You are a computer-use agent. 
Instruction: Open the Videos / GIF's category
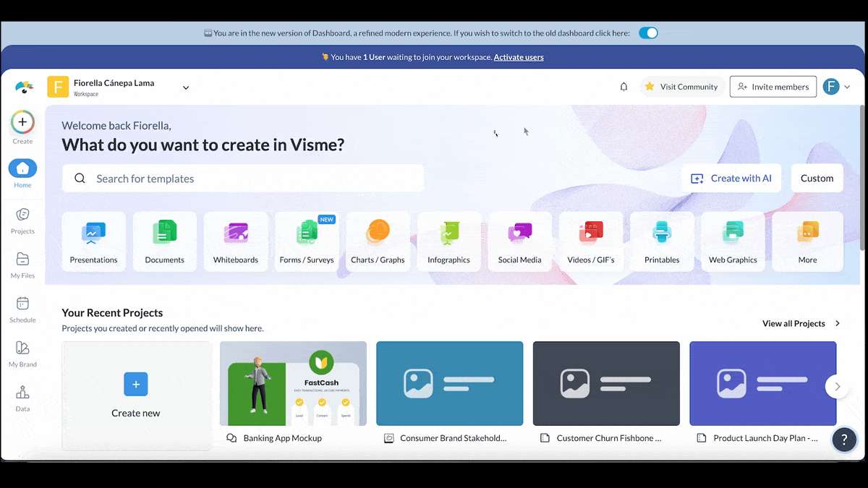(x=590, y=234)
